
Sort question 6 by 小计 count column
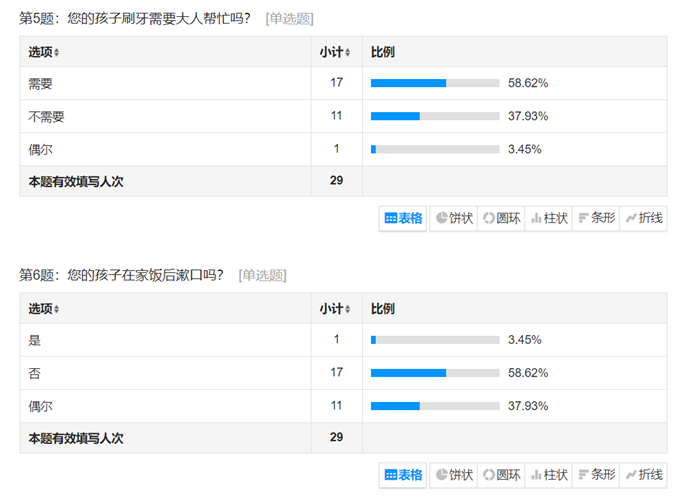(x=335, y=309)
